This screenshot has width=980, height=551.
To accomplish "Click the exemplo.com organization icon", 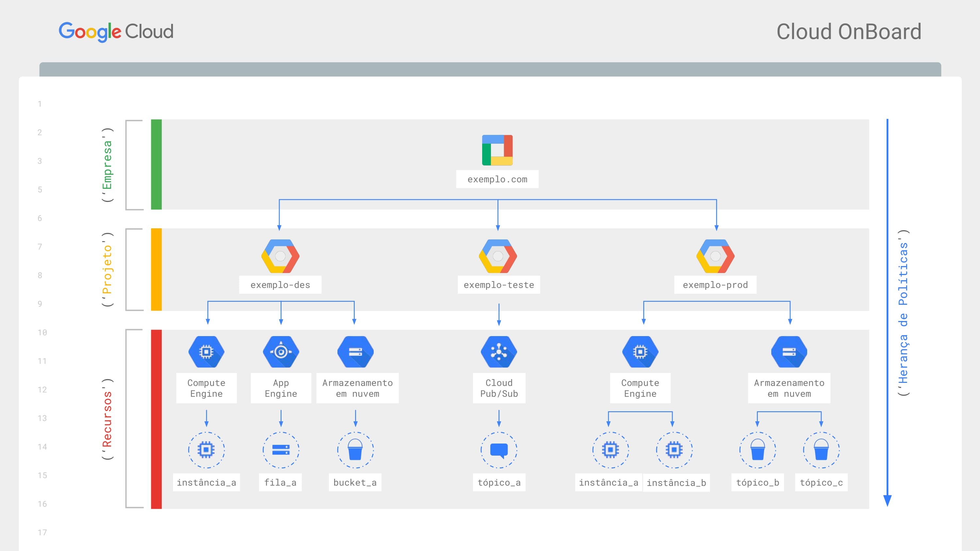I will coord(497,150).
